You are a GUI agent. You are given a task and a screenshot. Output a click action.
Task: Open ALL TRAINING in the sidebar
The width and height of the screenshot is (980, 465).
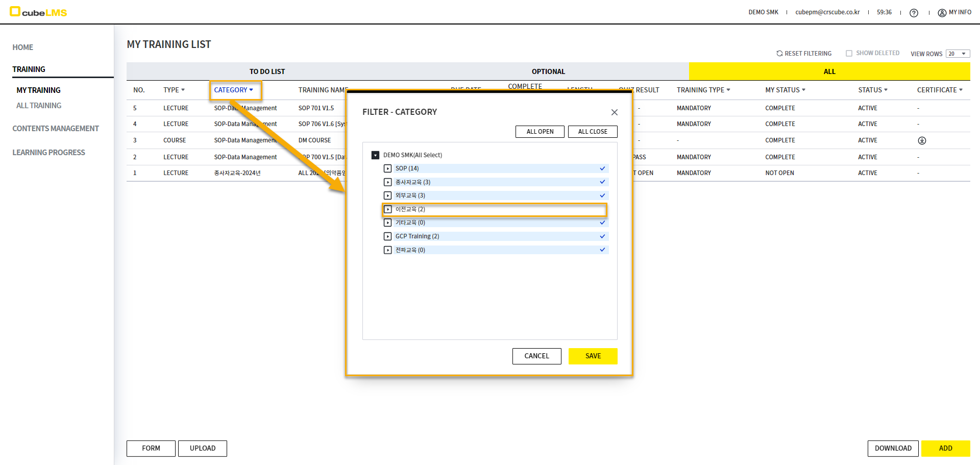(x=39, y=106)
